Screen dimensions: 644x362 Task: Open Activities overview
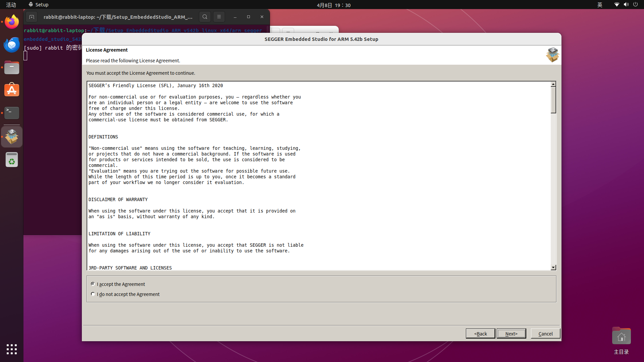pyautogui.click(x=11, y=5)
